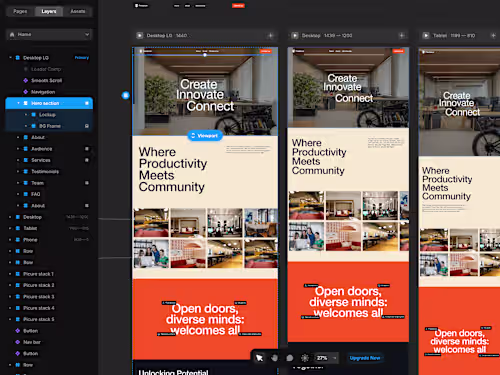Select the Tablet layer in the Layers panel
Screen dimensions: 500x375
[30, 228]
